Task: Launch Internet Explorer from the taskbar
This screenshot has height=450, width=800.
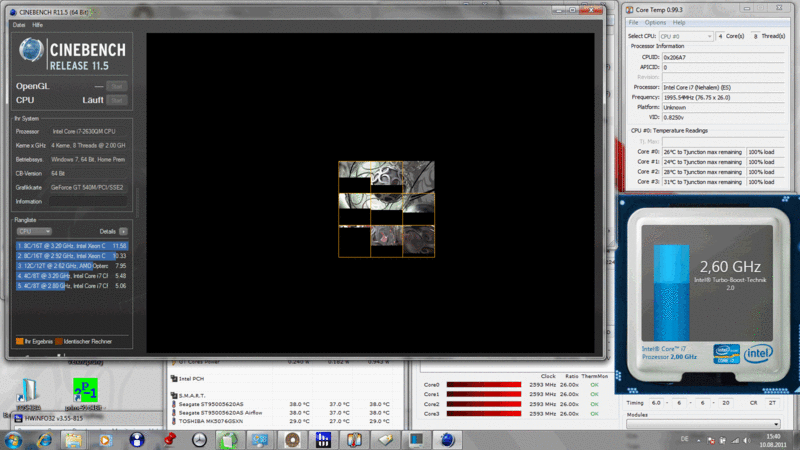Action: click(44, 440)
